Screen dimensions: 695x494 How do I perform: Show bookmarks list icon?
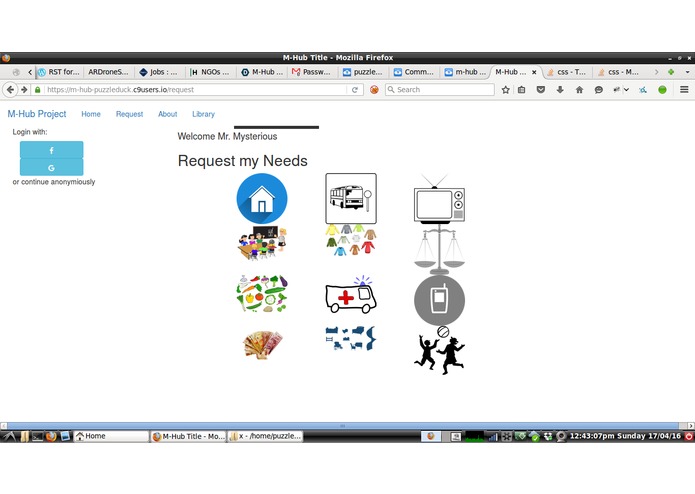point(522,89)
